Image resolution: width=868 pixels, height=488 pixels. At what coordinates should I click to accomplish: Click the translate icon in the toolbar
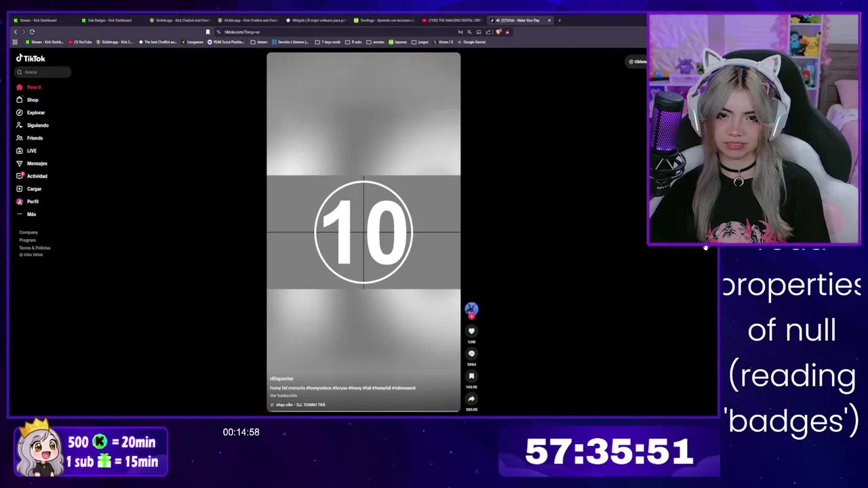click(470, 32)
